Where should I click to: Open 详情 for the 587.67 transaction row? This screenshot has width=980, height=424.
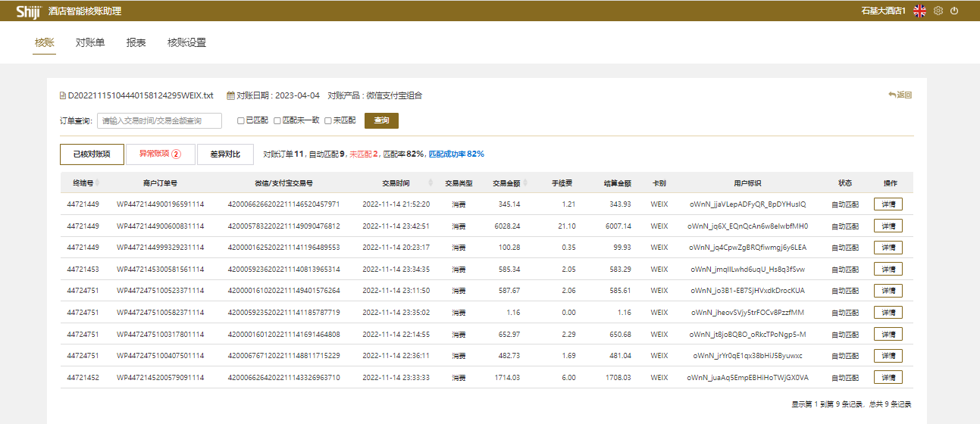click(x=888, y=291)
